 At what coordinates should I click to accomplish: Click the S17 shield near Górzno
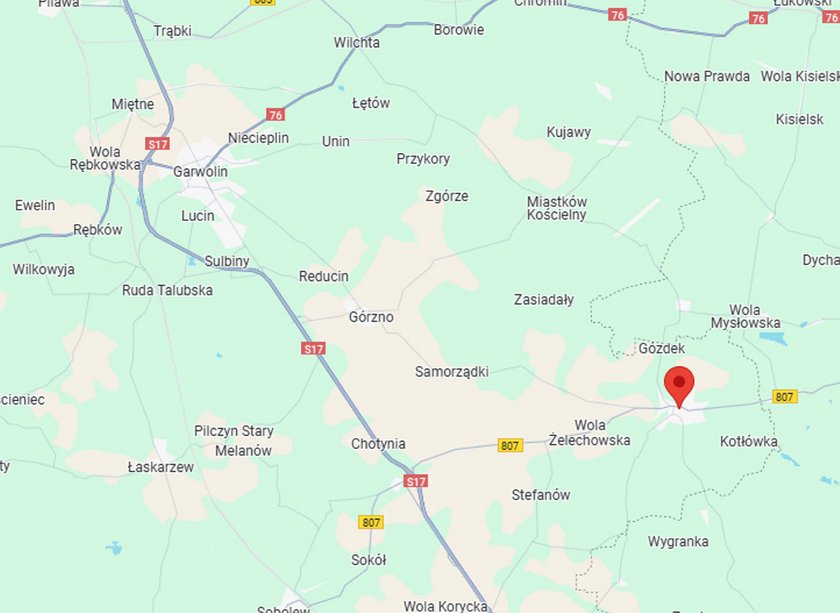(x=313, y=349)
